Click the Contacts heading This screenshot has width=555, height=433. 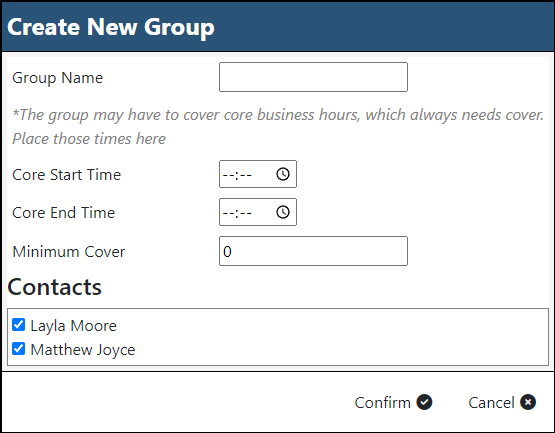[x=55, y=287]
